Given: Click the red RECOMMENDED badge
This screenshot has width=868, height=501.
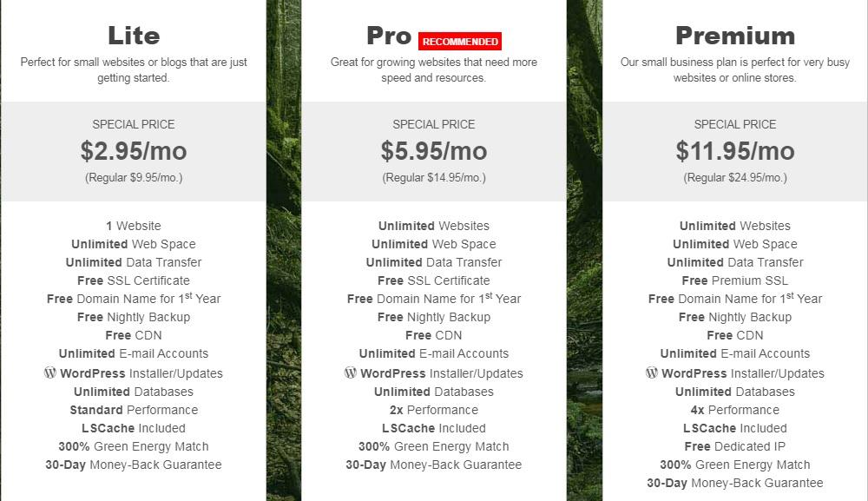Looking at the screenshot, I should click(x=460, y=42).
